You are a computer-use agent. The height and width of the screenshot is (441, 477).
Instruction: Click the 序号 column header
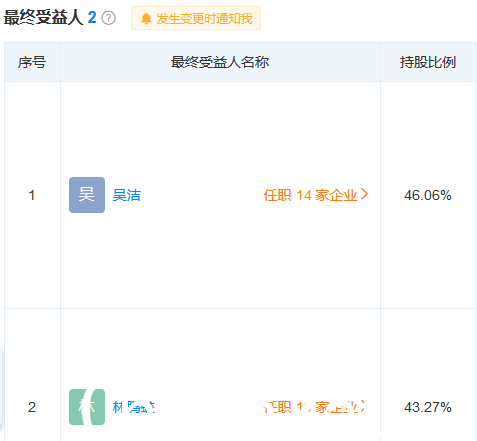32,62
